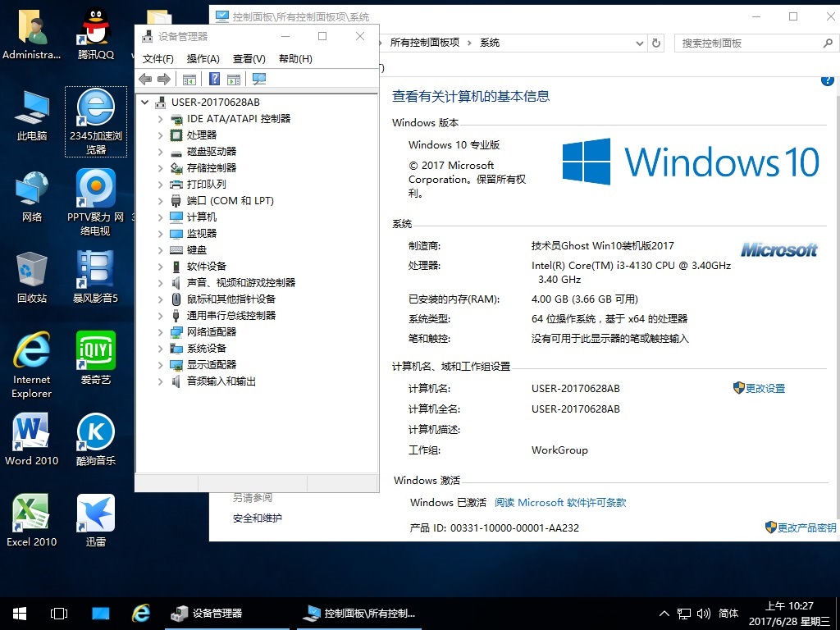Open the 查看(V) menu in Device Manager
The width and height of the screenshot is (840, 630).
tap(249, 58)
